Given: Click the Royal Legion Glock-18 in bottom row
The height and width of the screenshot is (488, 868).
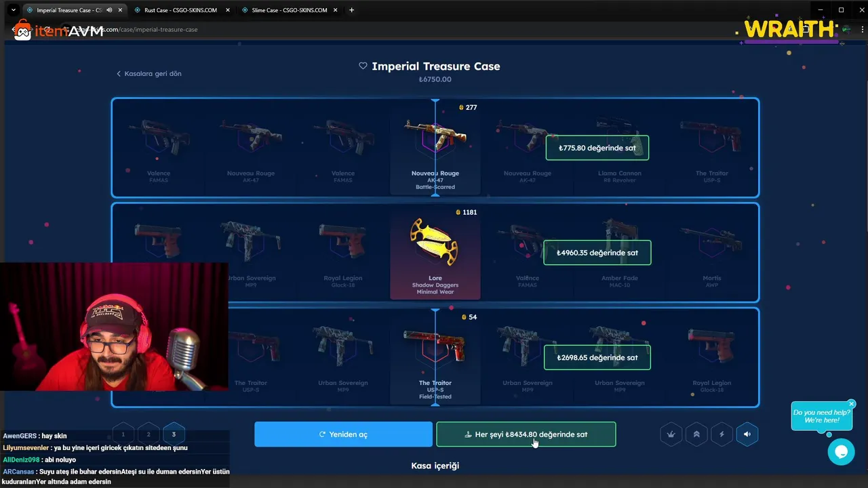Looking at the screenshot, I should (712, 358).
